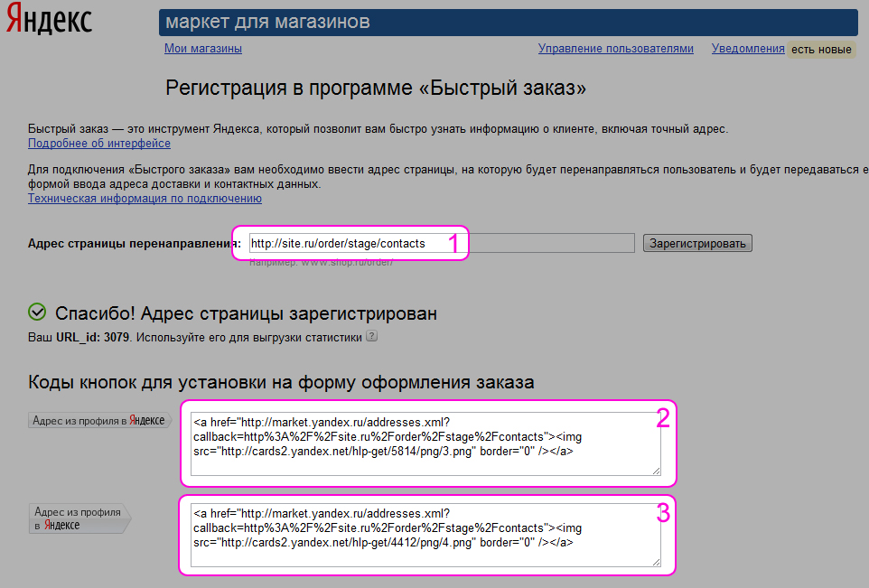Open Подробнее об интерфейсе link

coord(99,144)
